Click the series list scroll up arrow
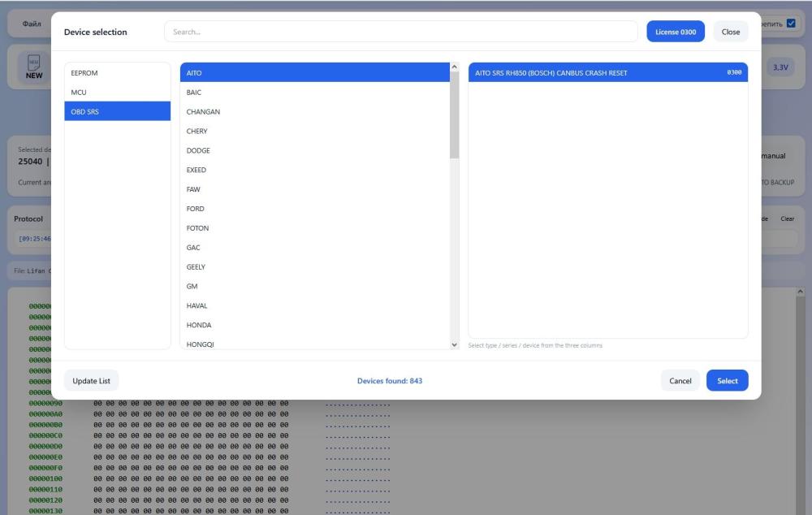 pos(454,67)
